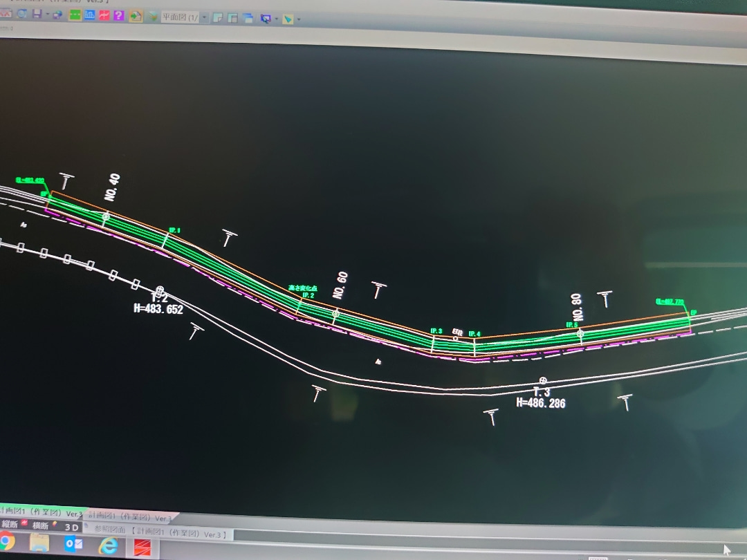Image resolution: width=747 pixels, height=560 pixels.
Task: Click the red CAD app taskbar icon
Action: 142,548
